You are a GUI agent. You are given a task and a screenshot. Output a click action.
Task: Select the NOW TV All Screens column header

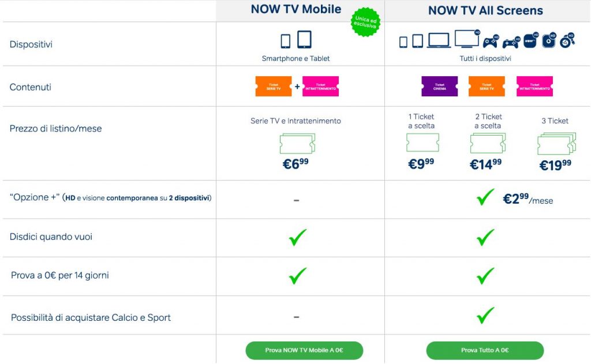(x=485, y=10)
